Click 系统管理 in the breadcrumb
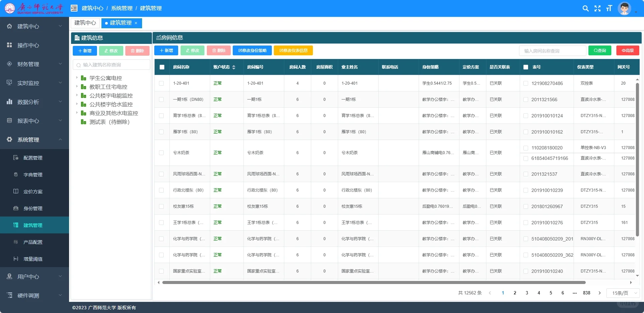 point(122,8)
